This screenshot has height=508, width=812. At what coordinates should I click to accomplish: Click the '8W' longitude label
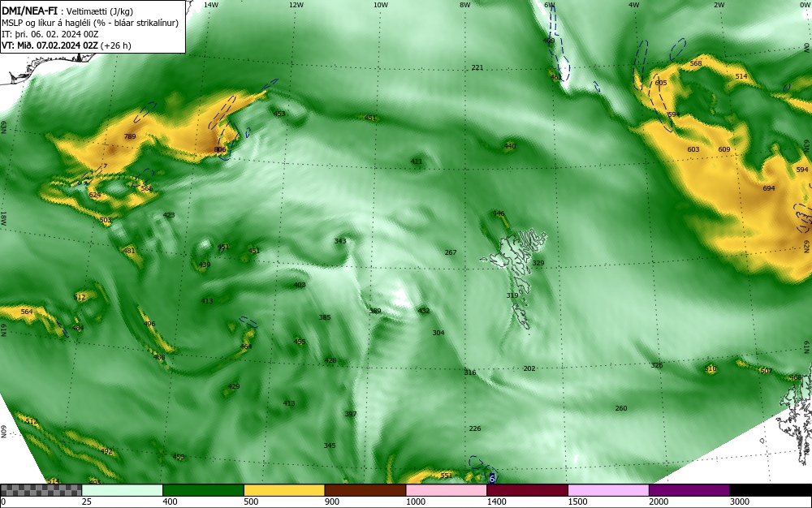click(x=465, y=5)
